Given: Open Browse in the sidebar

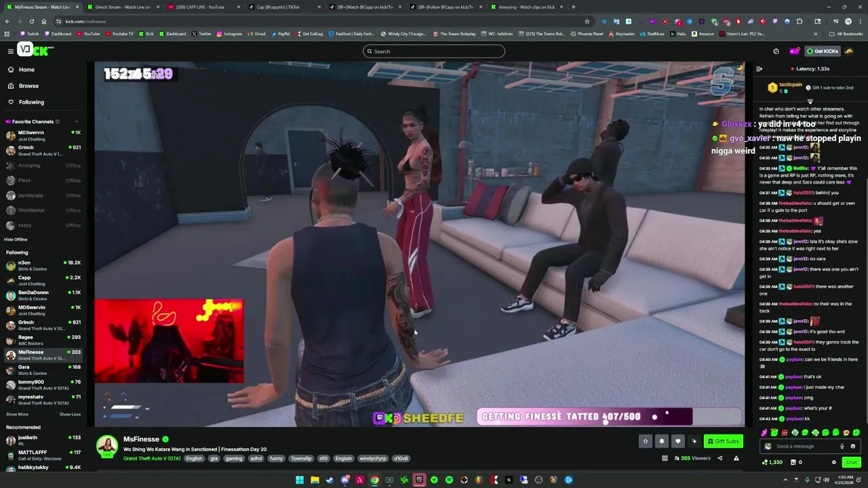Looking at the screenshot, I should pos(28,86).
